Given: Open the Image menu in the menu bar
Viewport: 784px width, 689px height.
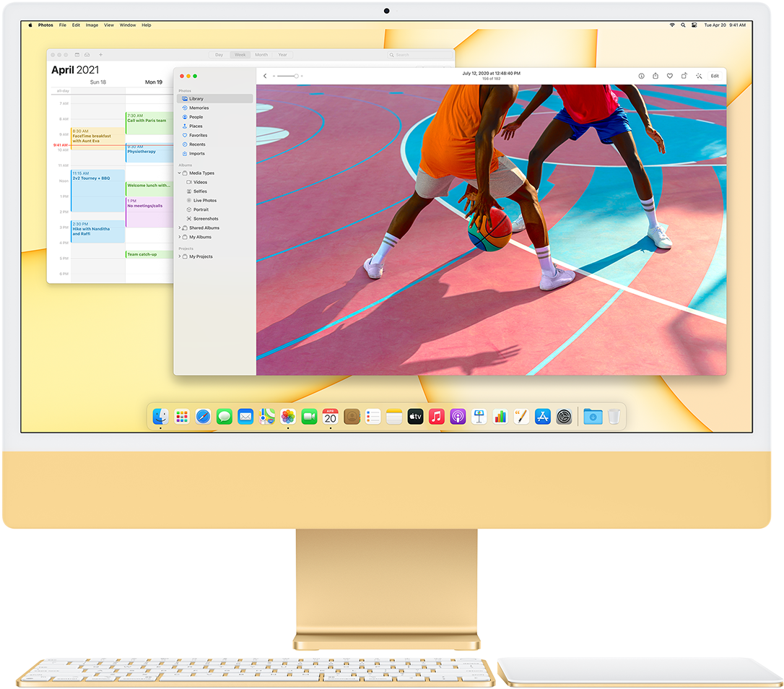Looking at the screenshot, I should pos(92,25).
